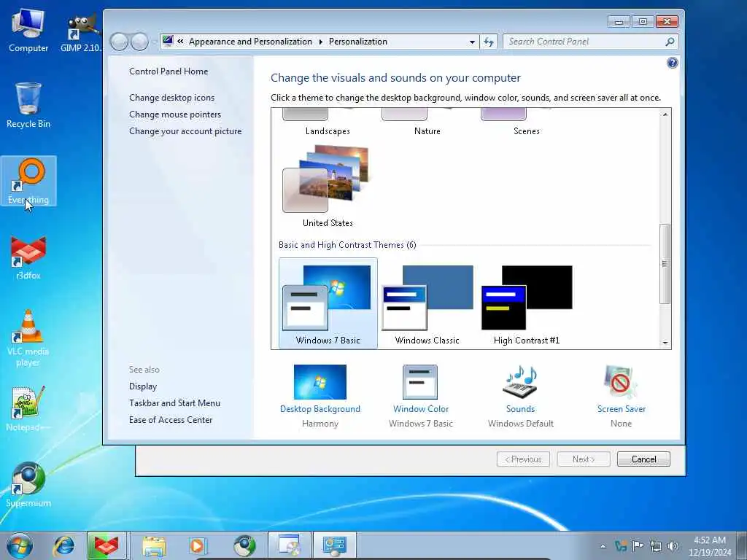Viewport: 747px width, 560px height.
Task: Select the Windows 7 Basic theme
Action: 328,303
